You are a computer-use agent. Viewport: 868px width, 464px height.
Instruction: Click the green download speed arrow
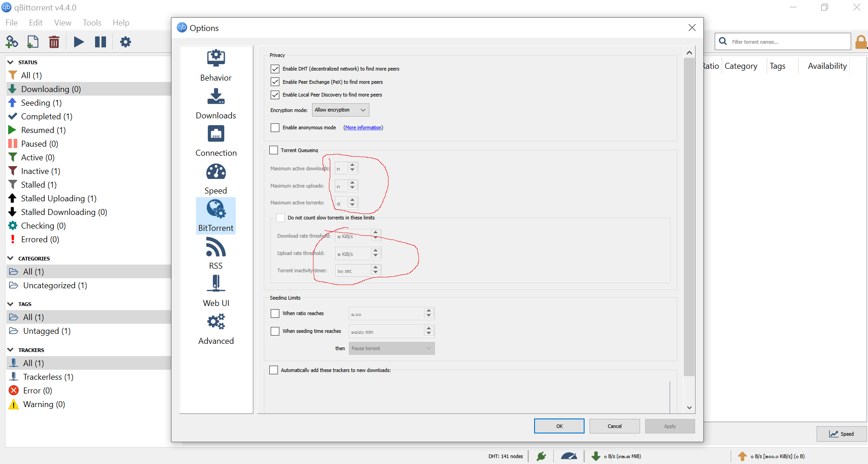pos(595,456)
